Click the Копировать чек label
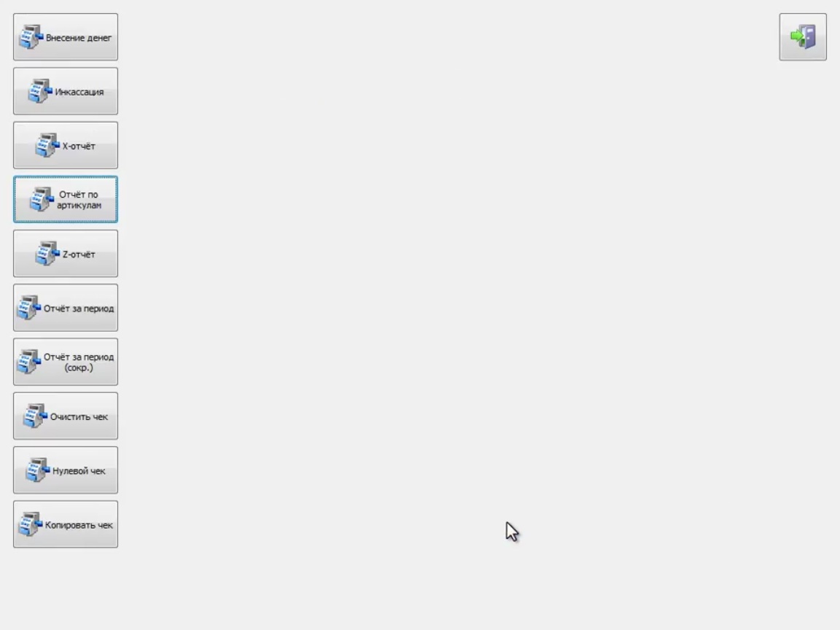Screen dimensions: 840x630 tap(79, 525)
